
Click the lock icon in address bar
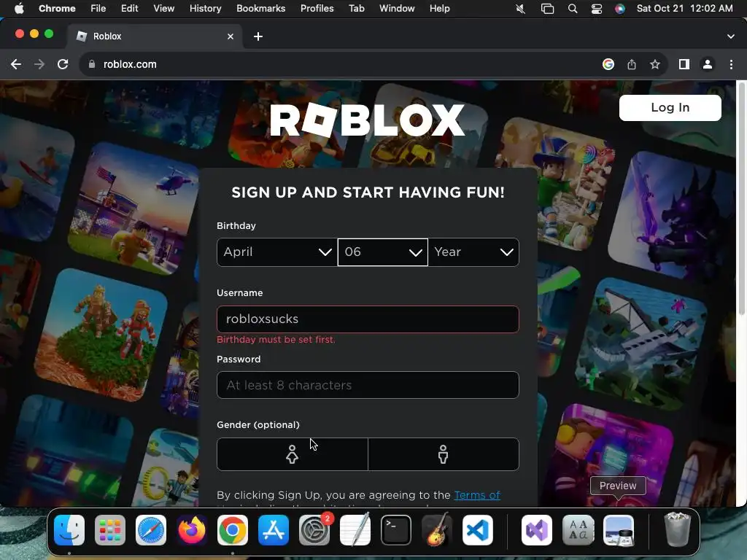click(x=91, y=64)
